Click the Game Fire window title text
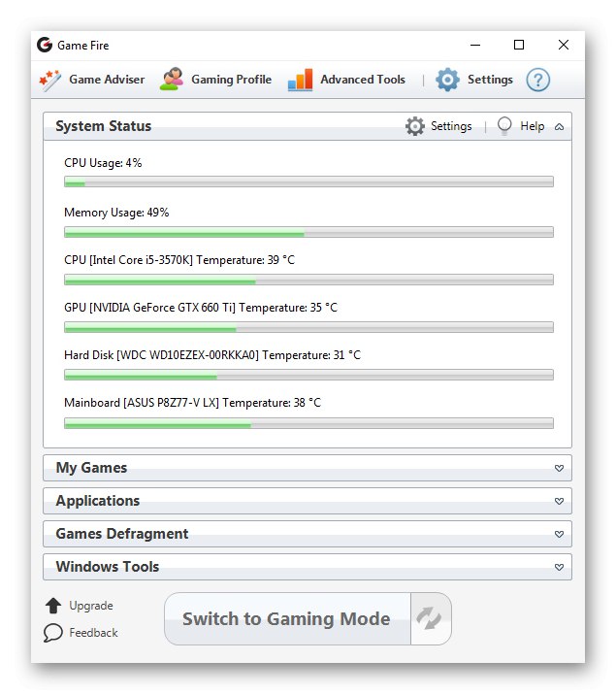 pyautogui.click(x=83, y=46)
